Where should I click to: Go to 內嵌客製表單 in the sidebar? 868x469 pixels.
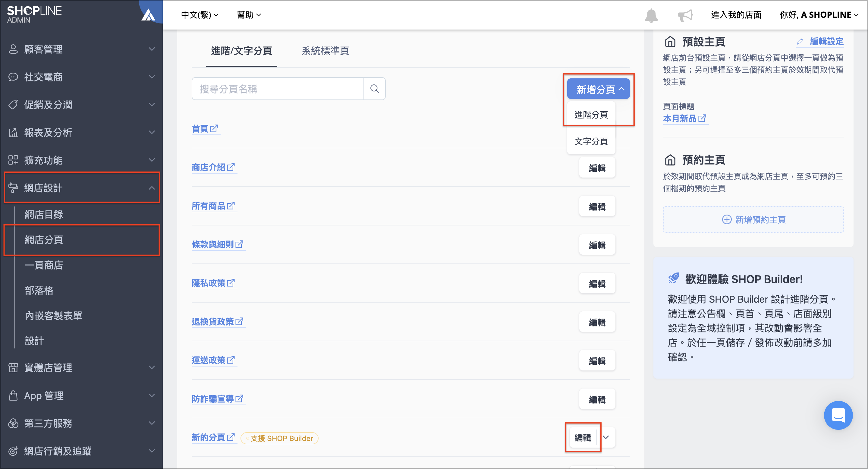[53, 315]
